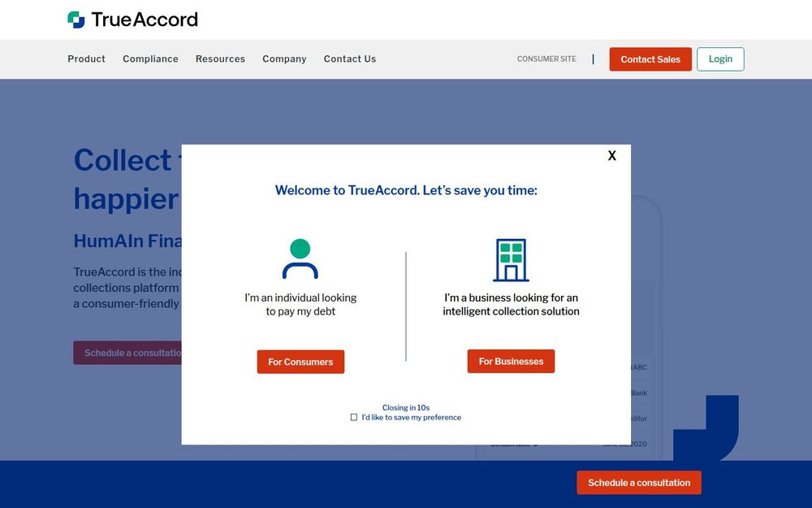Click the individual person icon in the popup
Image resolution: width=812 pixels, height=508 pixels.
[x=300, y=258]
